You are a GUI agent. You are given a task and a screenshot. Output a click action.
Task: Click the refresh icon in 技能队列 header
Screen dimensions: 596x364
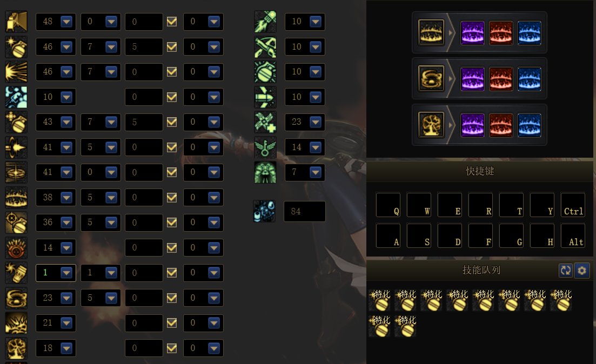(x=566, y=270)
